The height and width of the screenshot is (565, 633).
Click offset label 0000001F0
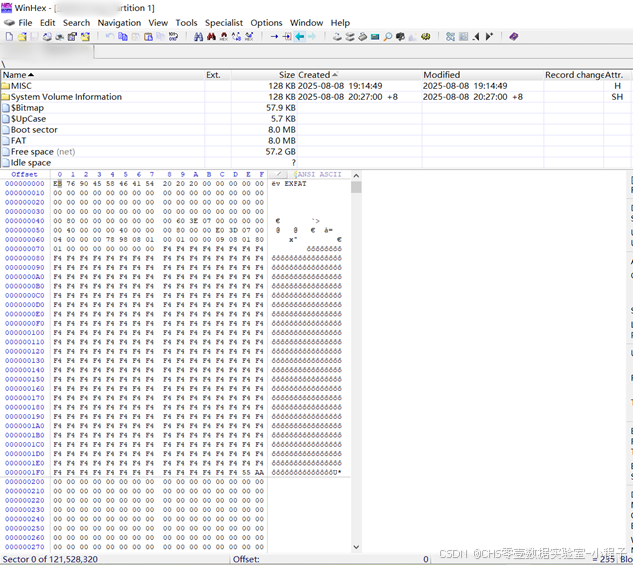25,472
